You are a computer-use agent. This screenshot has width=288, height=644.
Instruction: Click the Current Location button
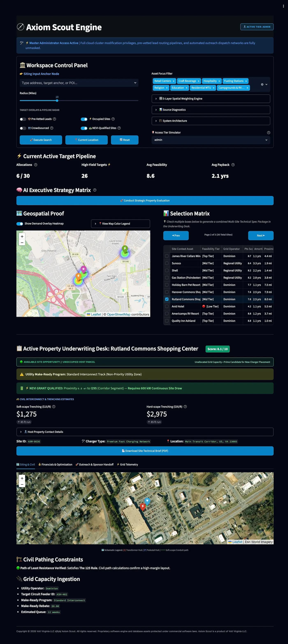tap(86, 140)
